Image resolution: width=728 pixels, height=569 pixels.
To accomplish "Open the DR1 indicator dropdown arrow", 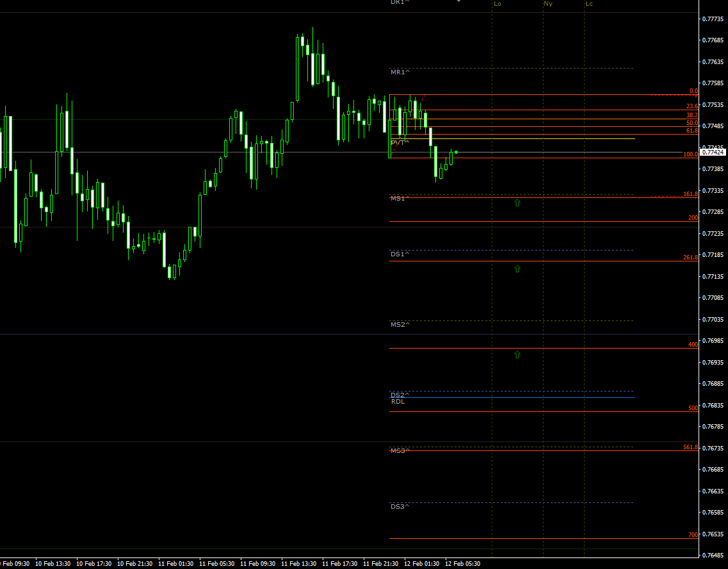I will 458,3.
